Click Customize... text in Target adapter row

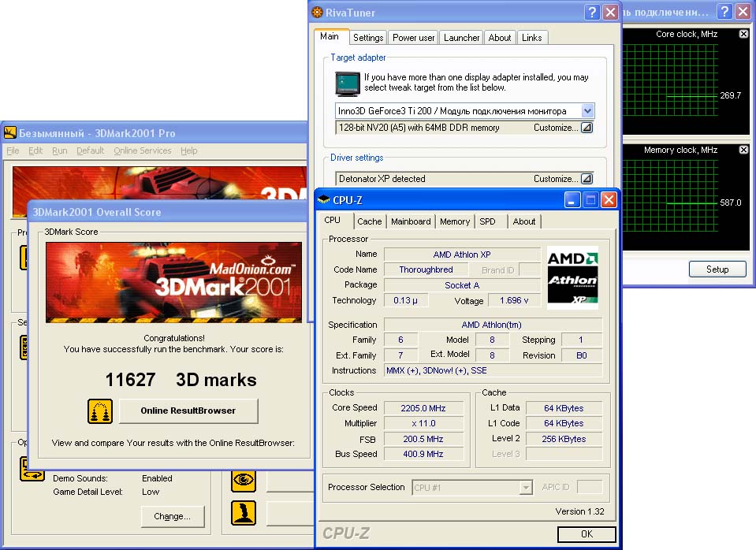[x=556, y=128]
